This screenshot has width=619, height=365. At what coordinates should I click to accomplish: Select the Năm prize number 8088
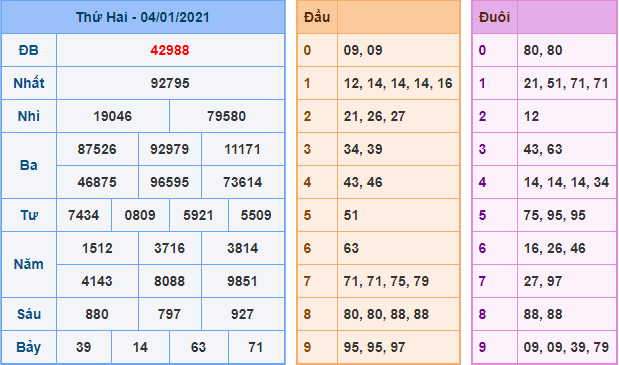170,281
